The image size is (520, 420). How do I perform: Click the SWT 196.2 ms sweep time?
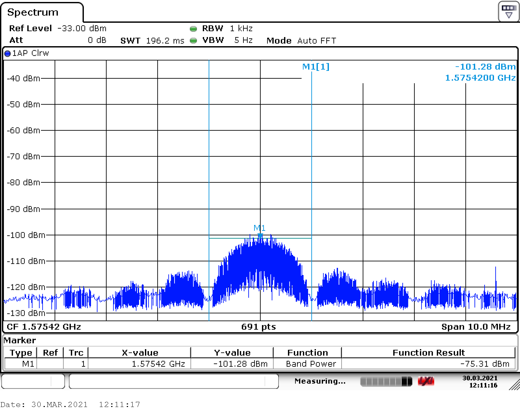152,41
